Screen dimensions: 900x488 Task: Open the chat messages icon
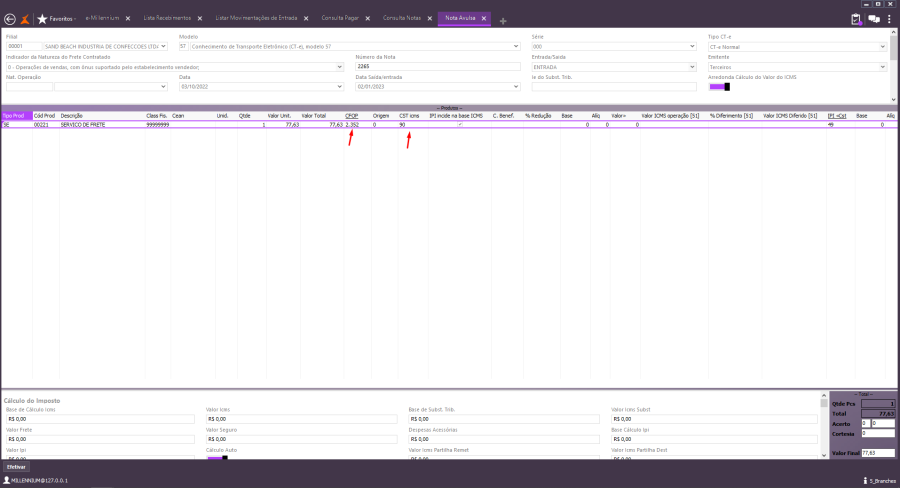(874, 19)
